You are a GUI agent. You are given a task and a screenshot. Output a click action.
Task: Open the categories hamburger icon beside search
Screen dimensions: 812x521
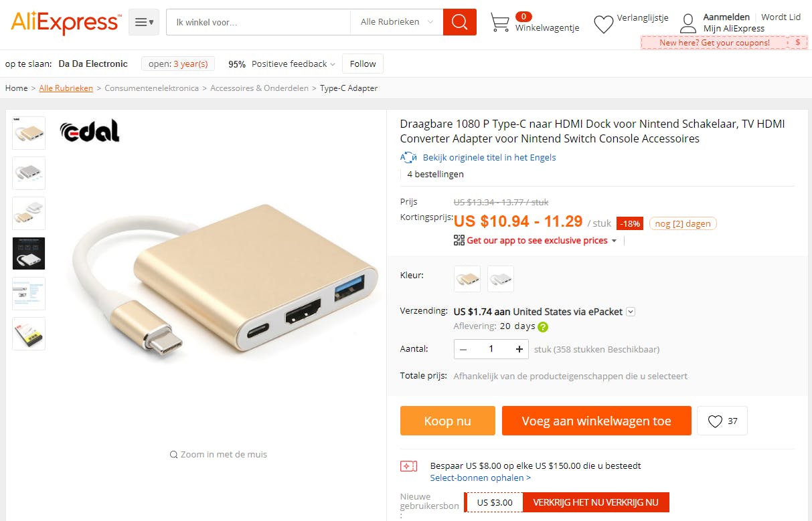[143, 21]
